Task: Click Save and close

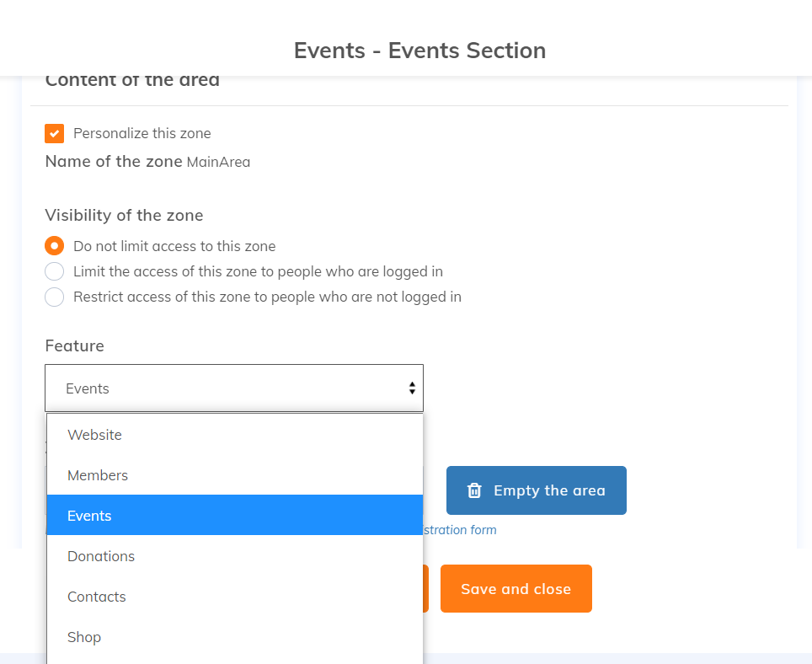Action: (516, 589)
